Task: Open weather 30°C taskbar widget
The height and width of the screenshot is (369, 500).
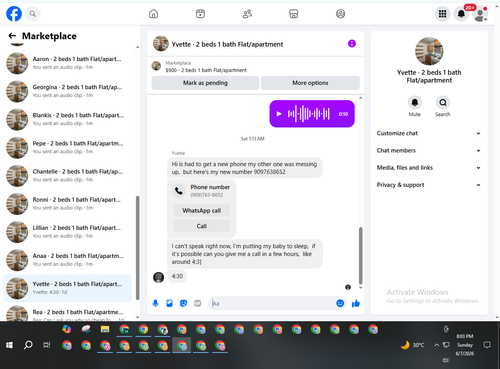Action: point(413,345)
